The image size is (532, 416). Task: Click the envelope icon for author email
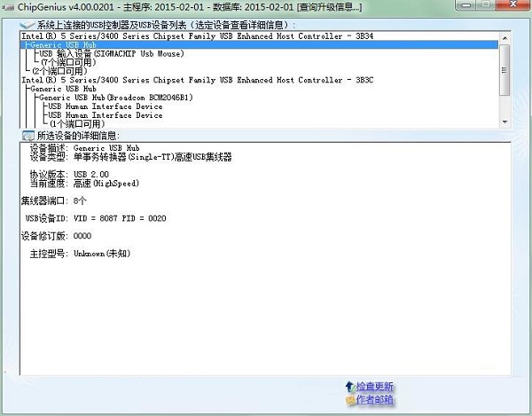click(x=349, y=401)
